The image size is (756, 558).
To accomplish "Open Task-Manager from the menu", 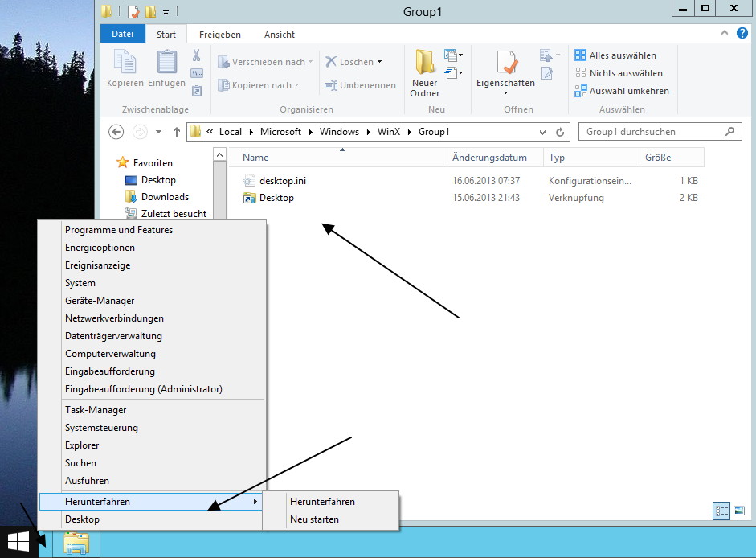I will pos(151,410).
